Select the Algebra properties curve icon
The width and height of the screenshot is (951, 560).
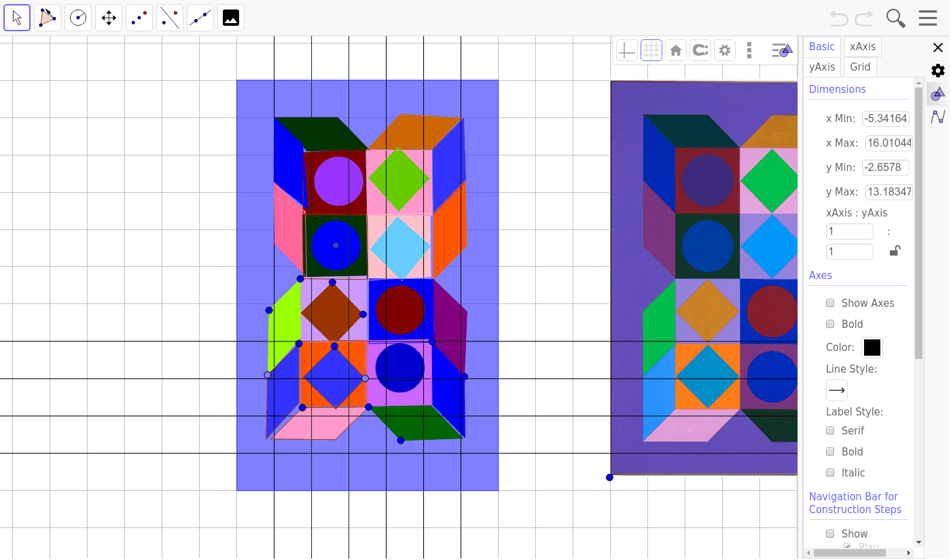click(938, 117)
